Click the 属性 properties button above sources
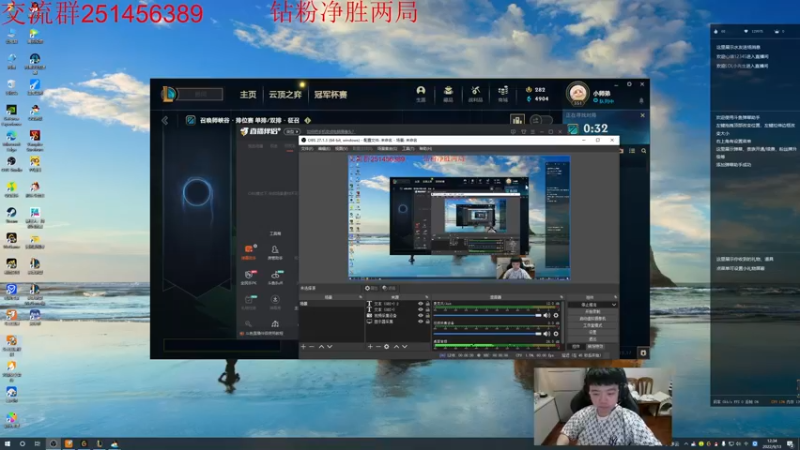Viewport: 800px width, 450px height. pos(371,288)
